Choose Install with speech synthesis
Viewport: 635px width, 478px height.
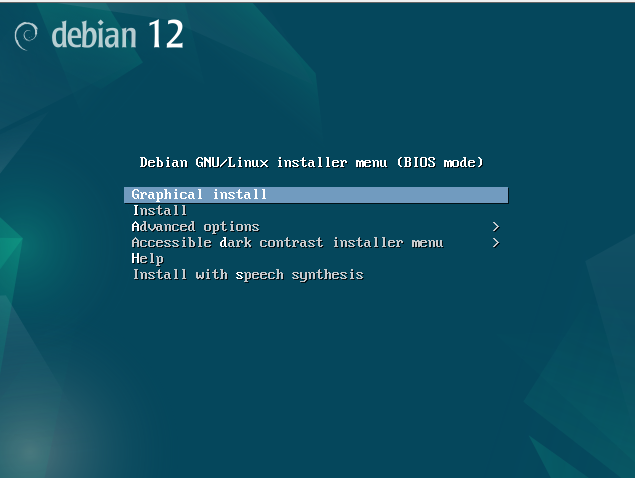point(248,275)
